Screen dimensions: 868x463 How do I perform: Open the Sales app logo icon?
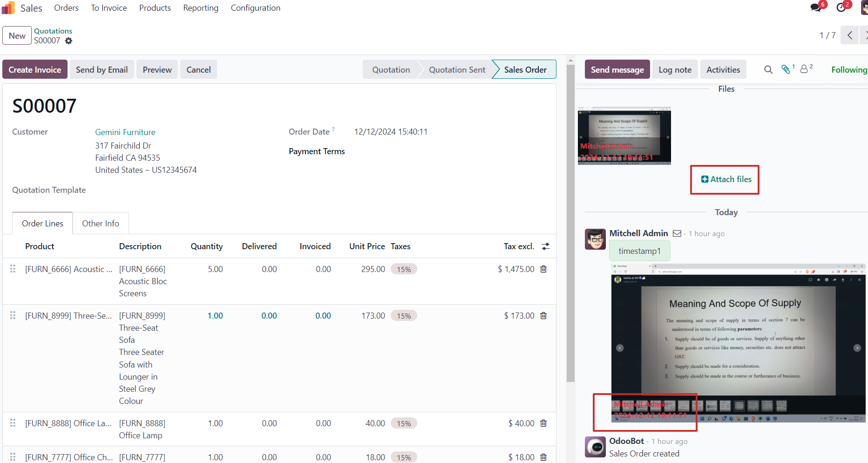[8, 8]
